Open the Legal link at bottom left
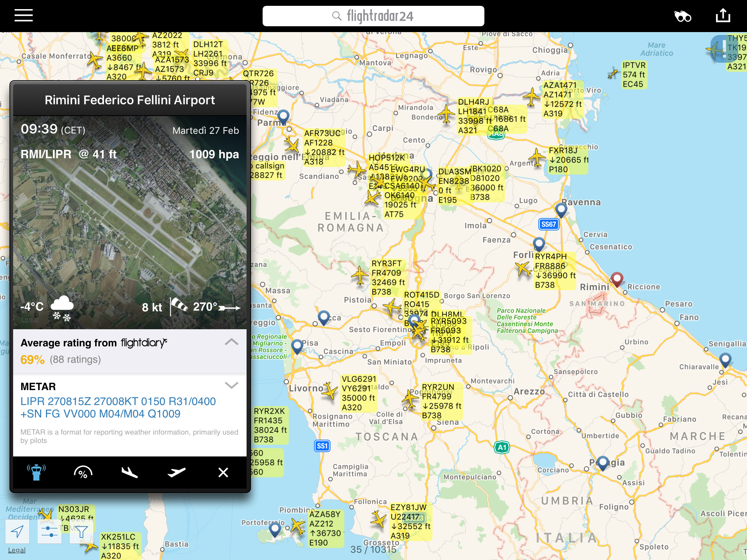 point(17,550)
